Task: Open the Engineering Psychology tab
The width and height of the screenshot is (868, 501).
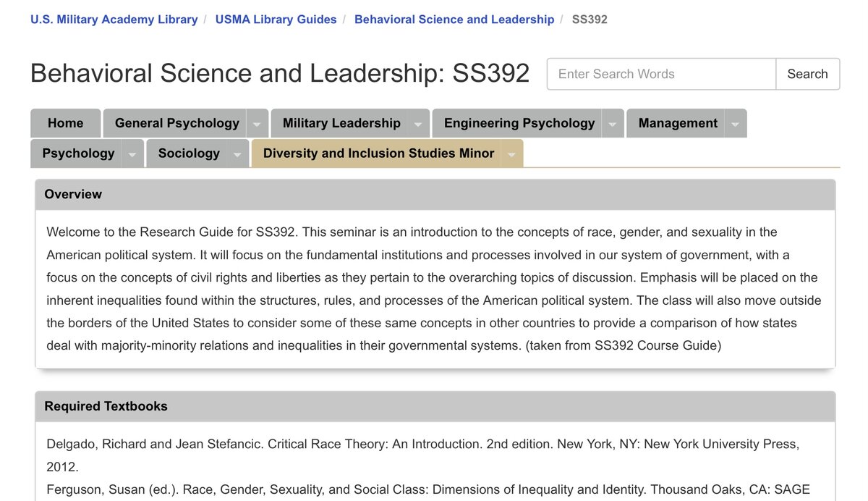Action: point(519,123)
